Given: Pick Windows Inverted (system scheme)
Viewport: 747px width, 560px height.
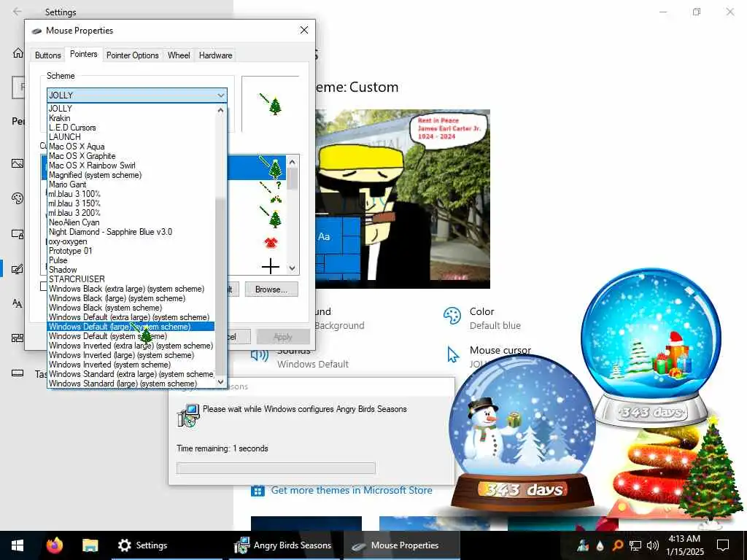Looking at the screenshot, I should 131,365.
